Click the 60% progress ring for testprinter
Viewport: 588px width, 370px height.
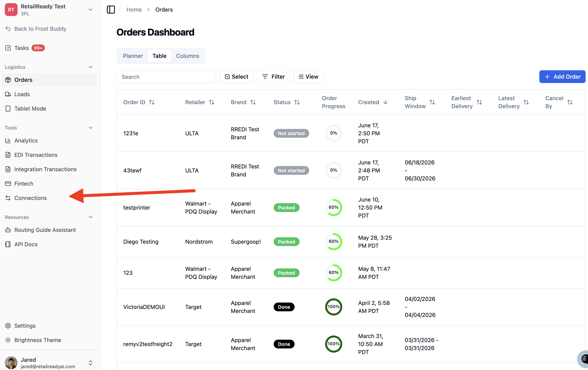click(333, 208)
